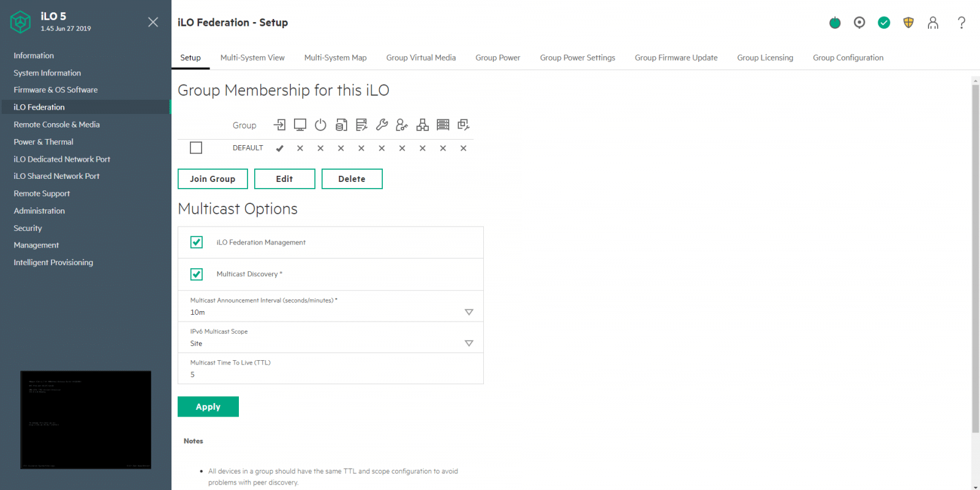Viewport: 980px width, 490px height.
Task: Open Intelligent Provisioning in sidebar
Action: [x=53, y=262]
